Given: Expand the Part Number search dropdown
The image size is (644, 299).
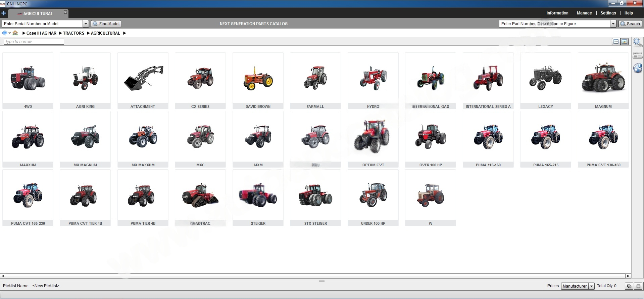Looking at the screenshot, I should point(613,24).
